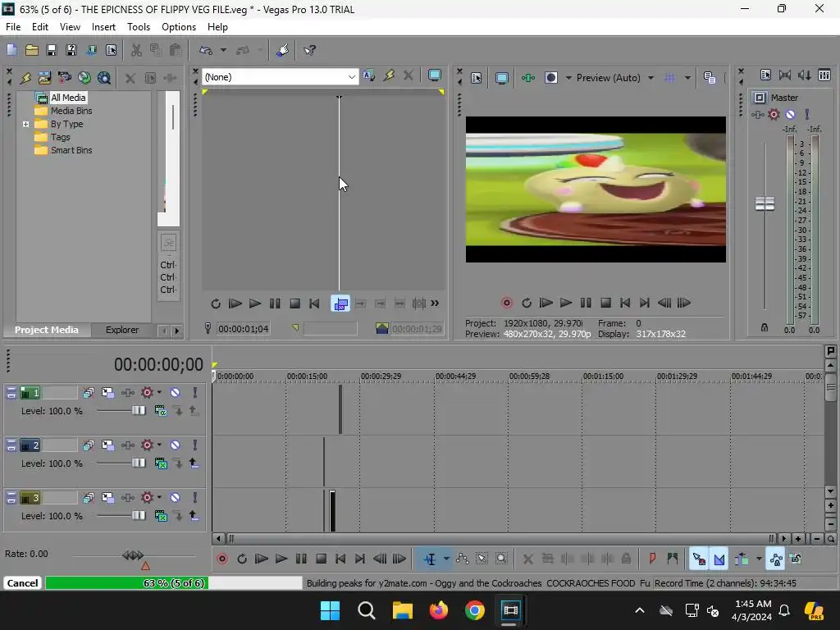Open the Tools menu

pyautogui.click(x=138, y=27)
